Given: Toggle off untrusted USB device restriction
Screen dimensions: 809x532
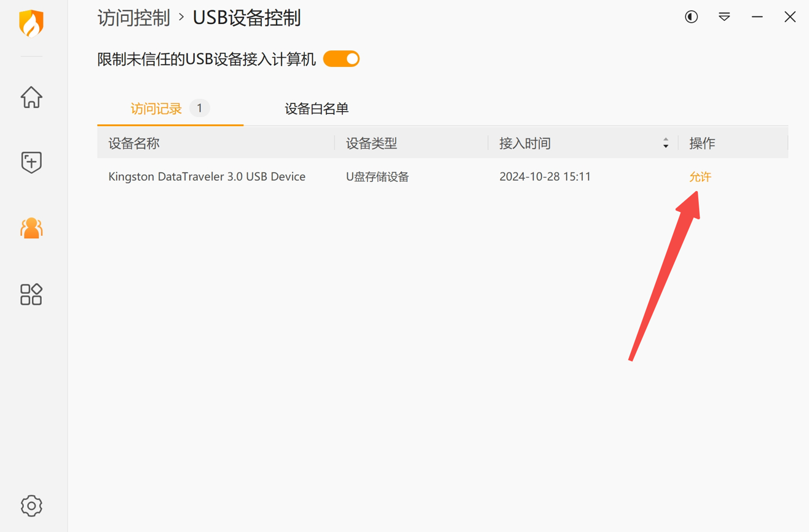Looking at the screenshot, I should click(342, 59).
